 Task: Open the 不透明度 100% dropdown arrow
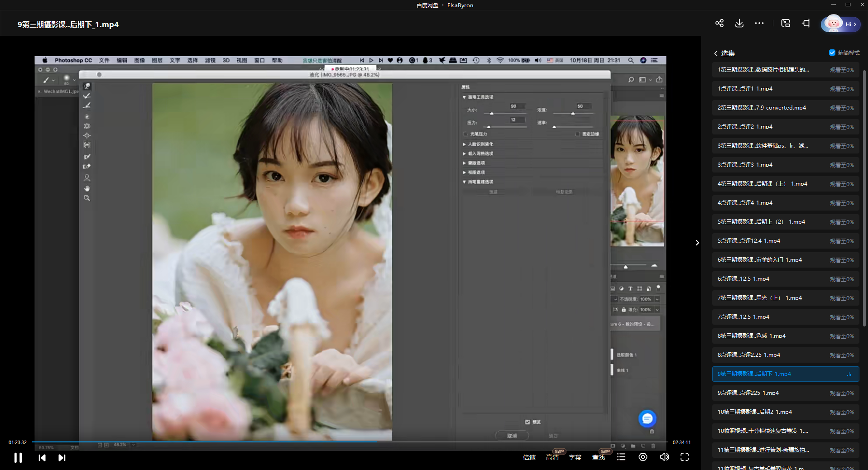pyautogui.click(x=657, y=299)
